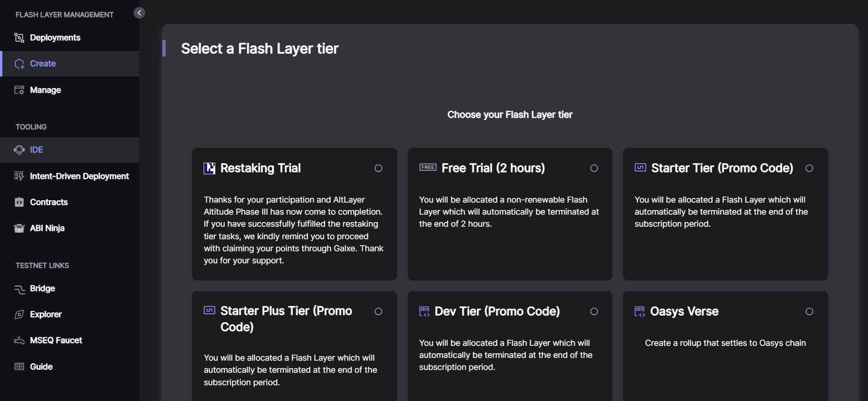Image resolution: width=868 pixels, height=401 pixels.
Task: Choose Starter Tier (Promo Code) radio button
Action: pyautogui.click(x=810, y=168)
